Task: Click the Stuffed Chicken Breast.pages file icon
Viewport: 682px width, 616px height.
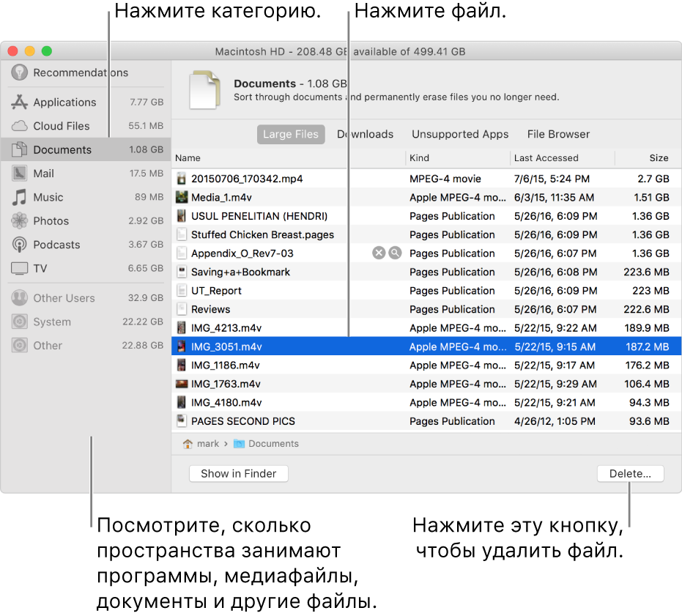Action: (182, 234)
